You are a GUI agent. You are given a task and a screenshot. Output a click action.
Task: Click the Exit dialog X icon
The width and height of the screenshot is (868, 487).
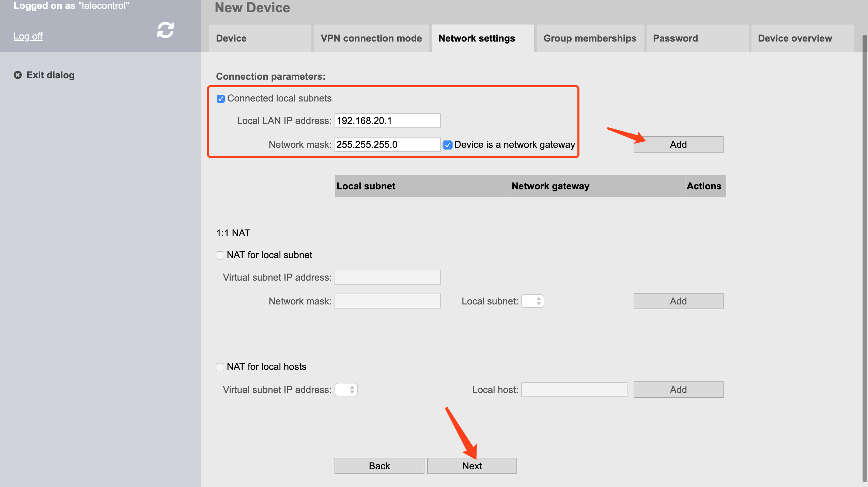pos(18,75)
